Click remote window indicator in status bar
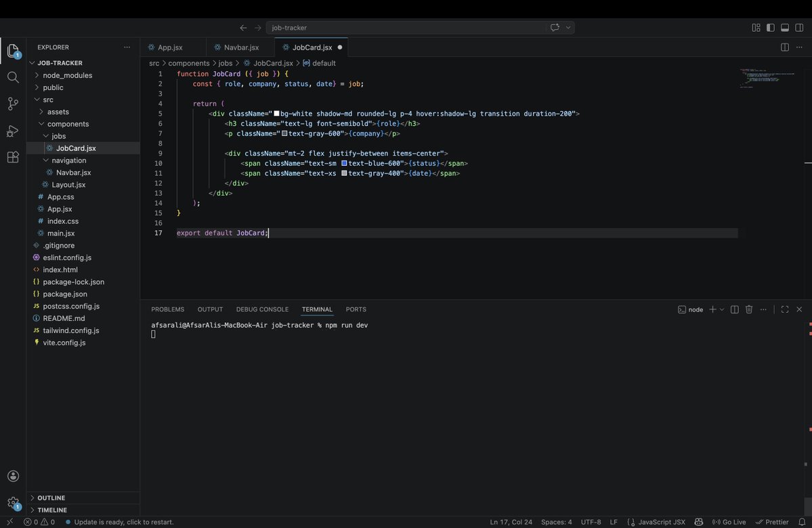The image size is (812, 528). (10, 522)
